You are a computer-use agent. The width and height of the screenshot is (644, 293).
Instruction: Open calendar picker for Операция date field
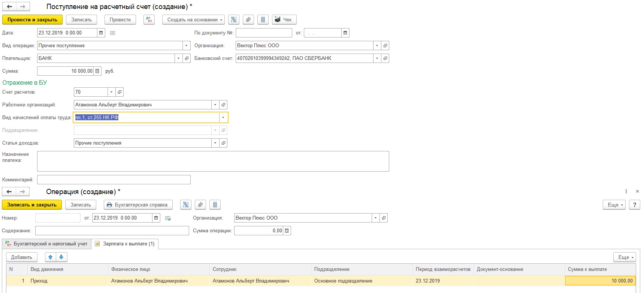[x=157, y=218]
